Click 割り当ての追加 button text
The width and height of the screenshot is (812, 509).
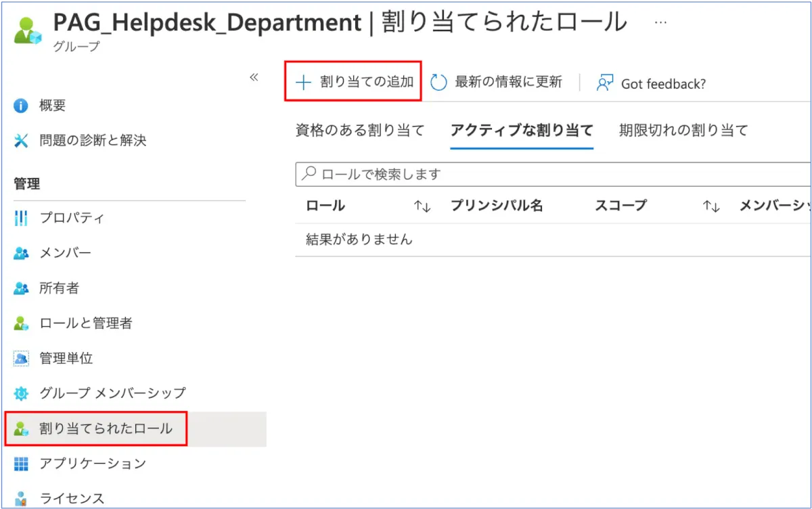coord(366,83)
